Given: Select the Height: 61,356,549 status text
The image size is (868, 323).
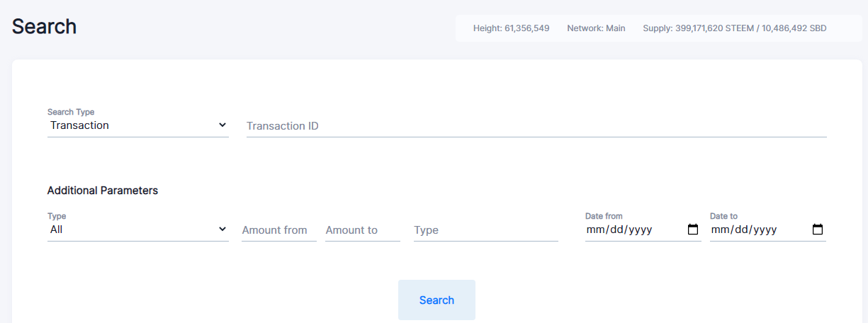Looking at the screenshot, I should 511,28.
